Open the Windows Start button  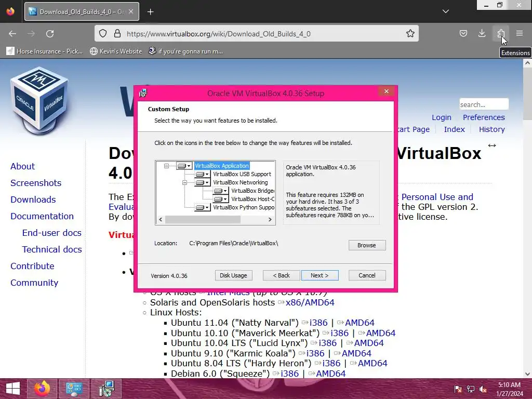coord(13,389)
